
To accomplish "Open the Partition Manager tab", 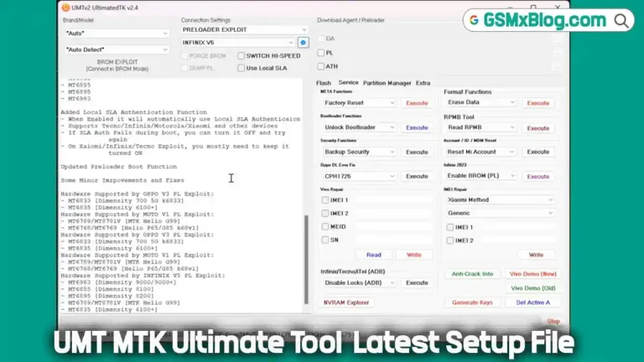I will click(387, 83).
